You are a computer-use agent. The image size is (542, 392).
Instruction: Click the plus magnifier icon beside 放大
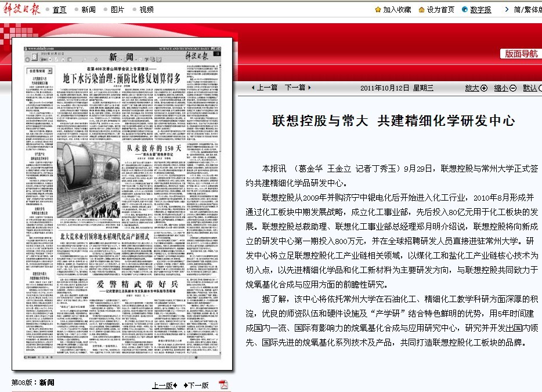484,88
